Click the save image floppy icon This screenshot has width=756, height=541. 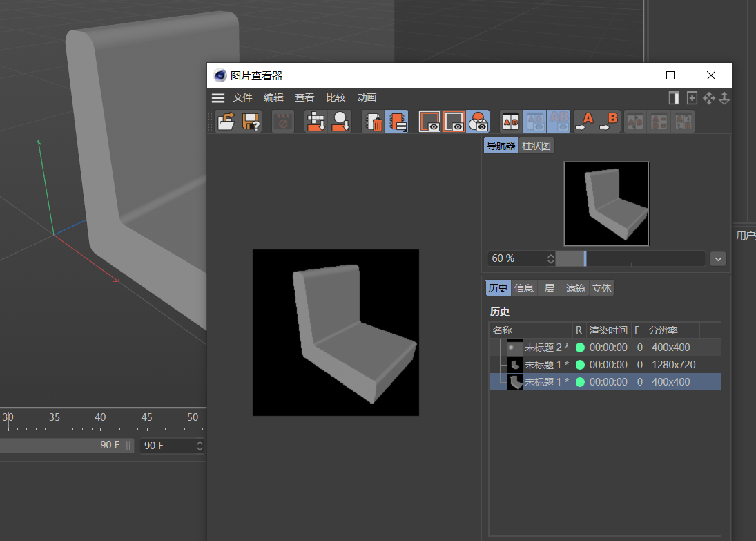pyautogui.click(x=250, y=122)
